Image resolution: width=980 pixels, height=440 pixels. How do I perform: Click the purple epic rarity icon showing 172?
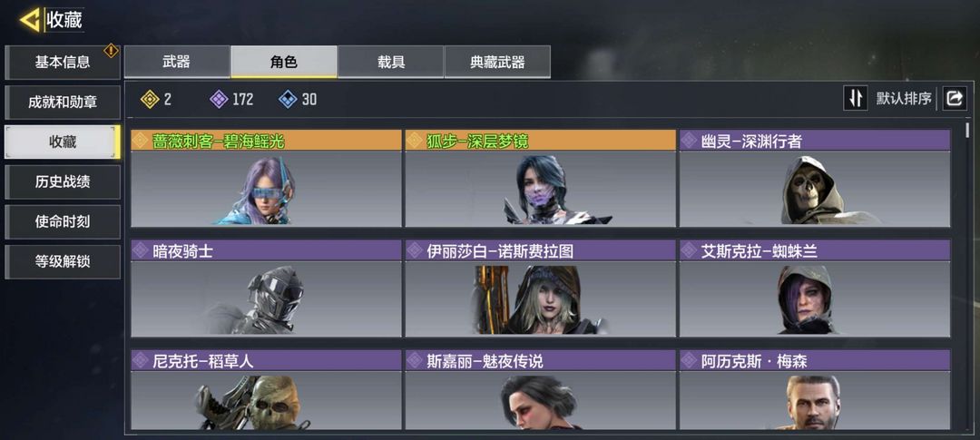[x=219, y=99]
